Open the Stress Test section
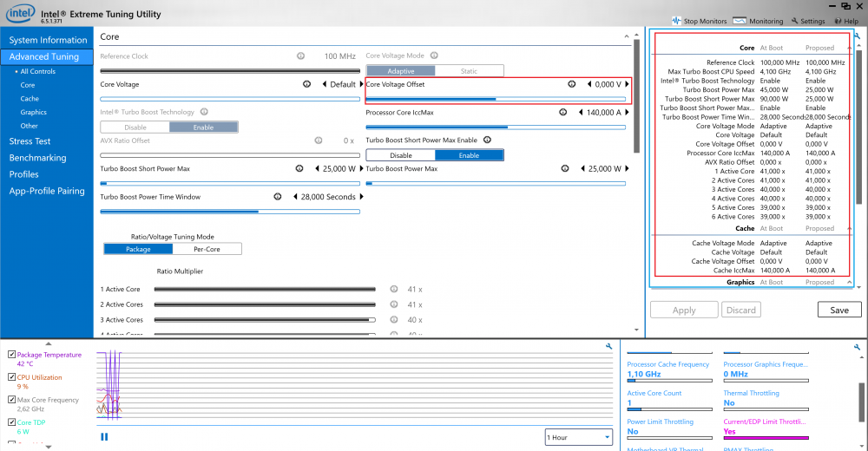Viewport: 868px width, 451px height. [x=30, y=141]
